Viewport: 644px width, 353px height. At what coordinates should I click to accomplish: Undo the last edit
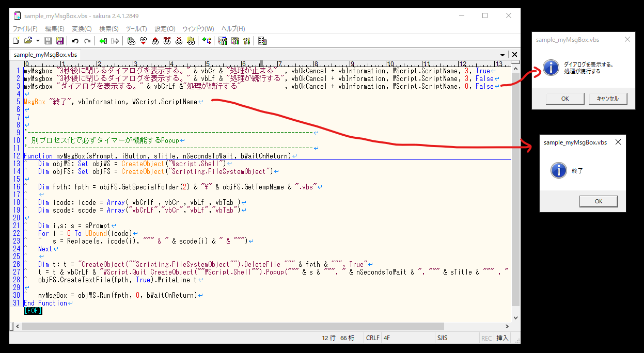tap(75, 40)
